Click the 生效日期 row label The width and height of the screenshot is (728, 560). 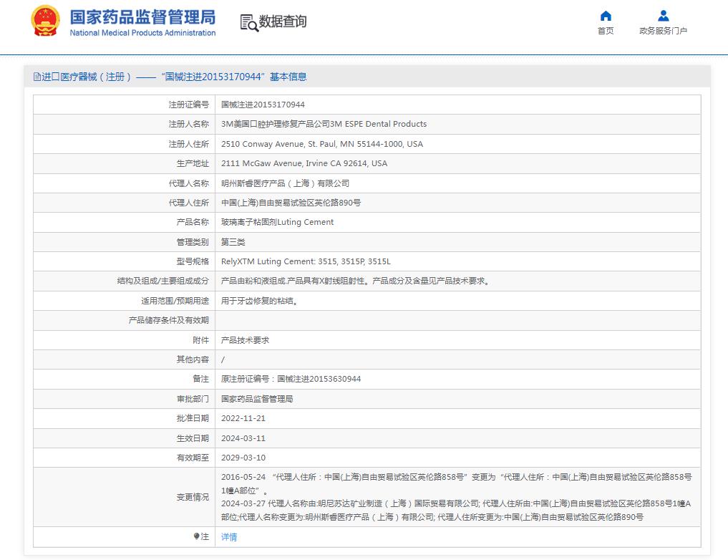pos(193,438)
